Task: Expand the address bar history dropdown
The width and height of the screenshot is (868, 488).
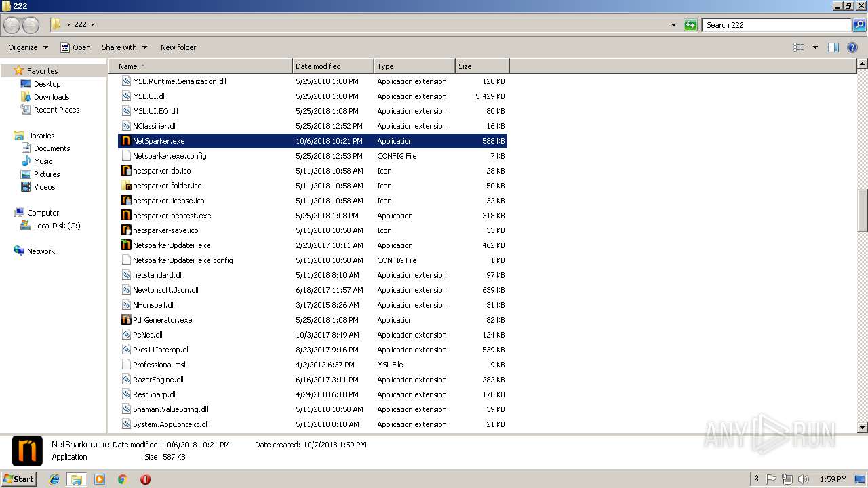Action: coord(673,25)
